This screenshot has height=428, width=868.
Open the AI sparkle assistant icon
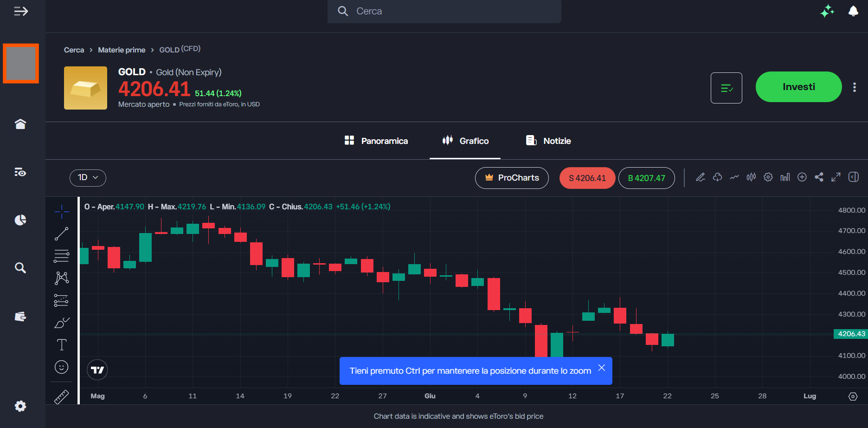pyautogui.click(x=827, y=11)
